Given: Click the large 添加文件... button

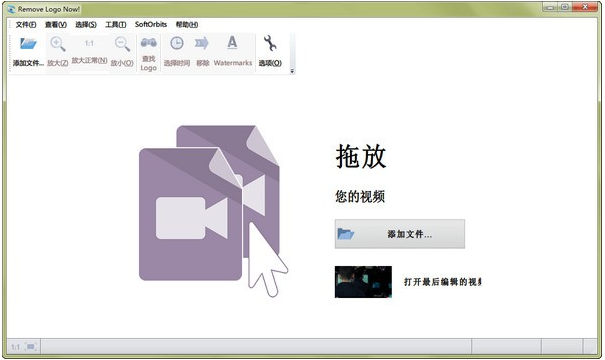Looking at the screenshot, I should pyautogui.click(x=400, y=234).
